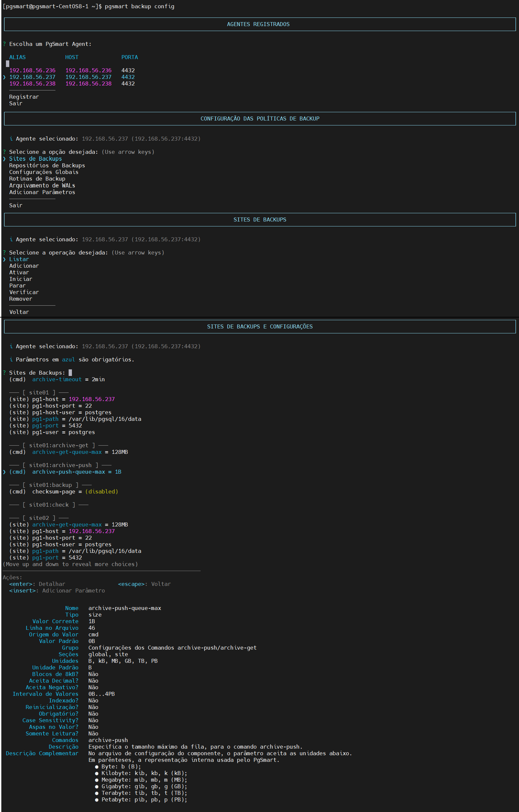The image size is (519, 812).
Task: Choose Sair in backup policies menu
Action: tap(16, 205)
